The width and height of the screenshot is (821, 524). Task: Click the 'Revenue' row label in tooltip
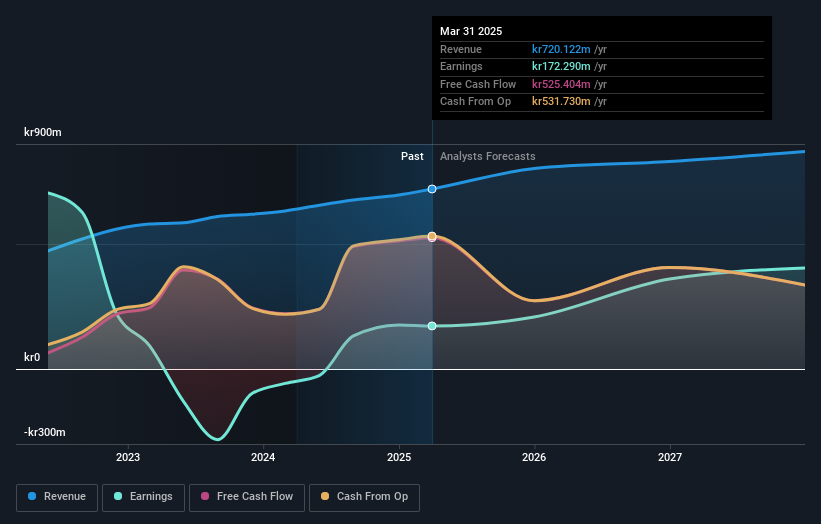pyautogui.click(x=461, y=49)
